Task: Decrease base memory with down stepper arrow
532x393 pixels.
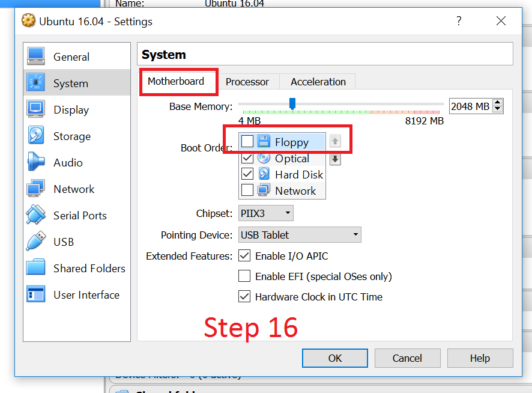Action: click(x=497, y=109)
